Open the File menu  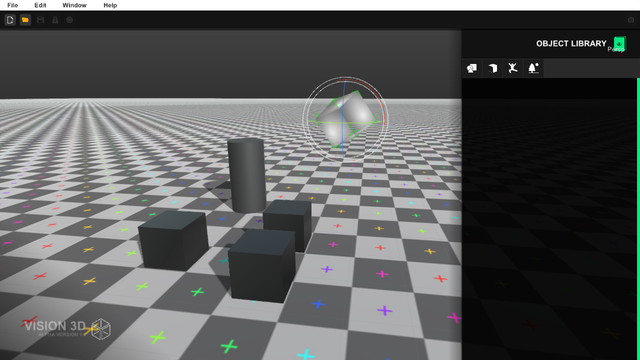[12, 5]
